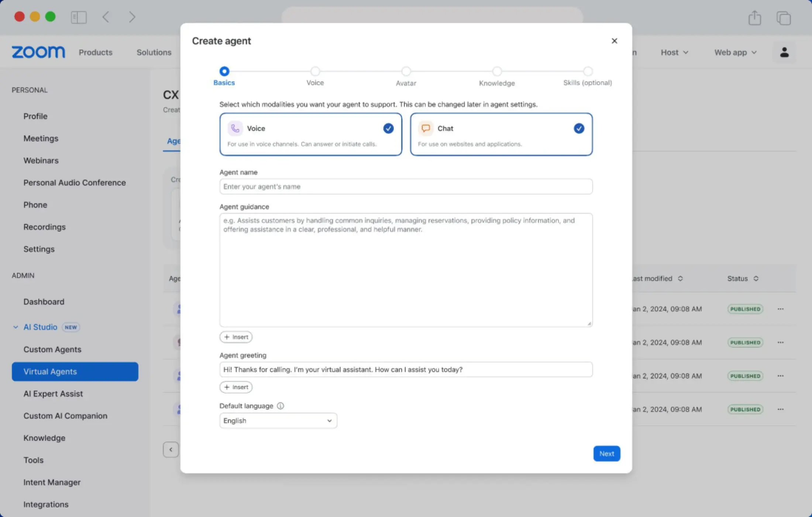Click into the Agent name field

406,187
